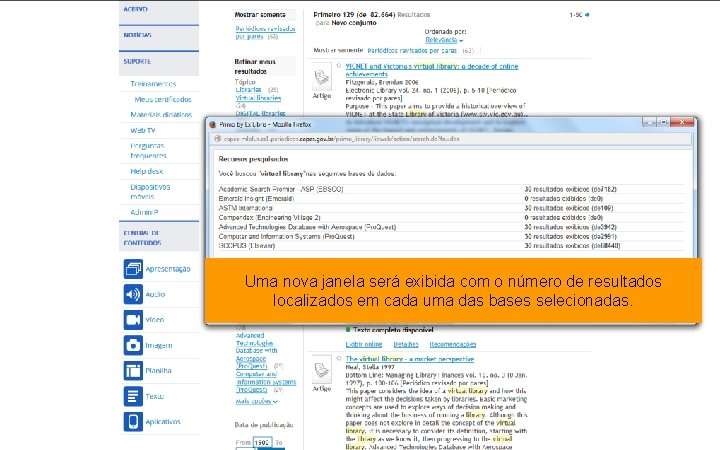This screenshot has width=720, height=450.
Task: Close the Primo by Ex Libris popup window
Action: click(x=682, y=122)
